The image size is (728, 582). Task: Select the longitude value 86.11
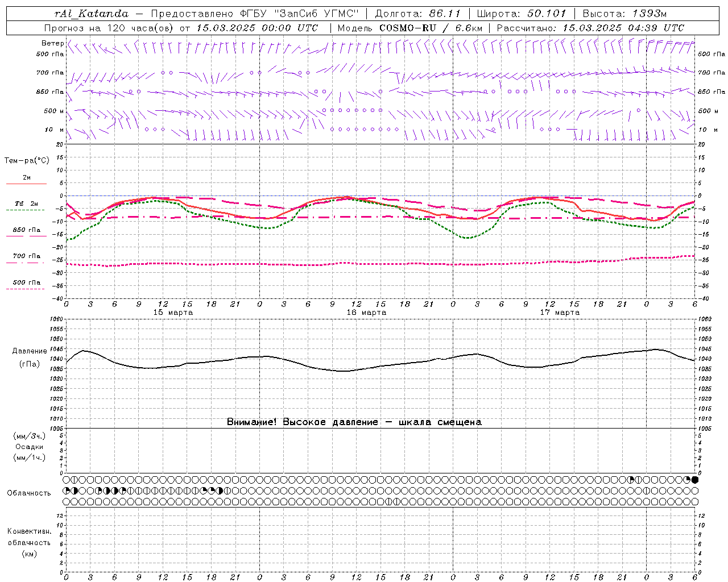click(445, 14)
